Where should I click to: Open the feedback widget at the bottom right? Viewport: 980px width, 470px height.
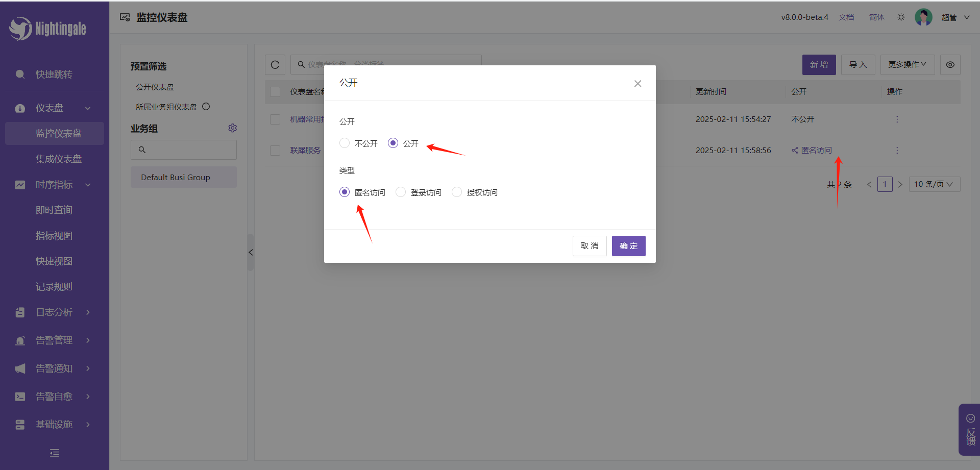pos(970,430)
